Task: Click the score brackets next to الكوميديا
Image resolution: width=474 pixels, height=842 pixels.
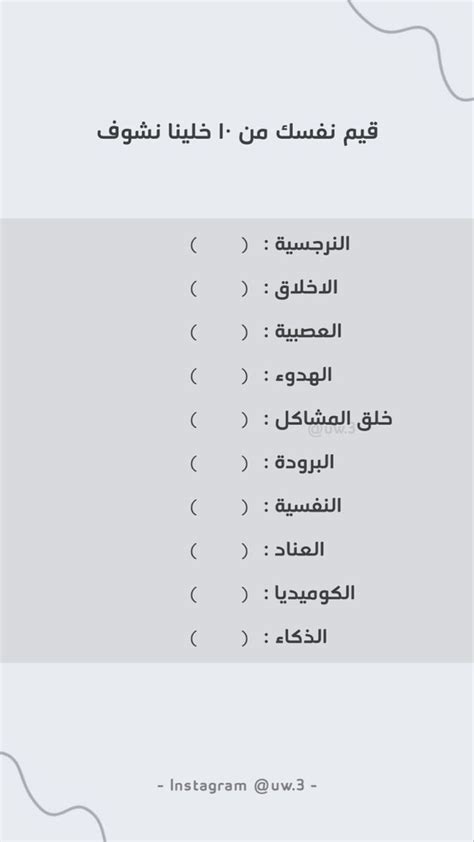Action: pyautogui.click(x=218, y=594)
